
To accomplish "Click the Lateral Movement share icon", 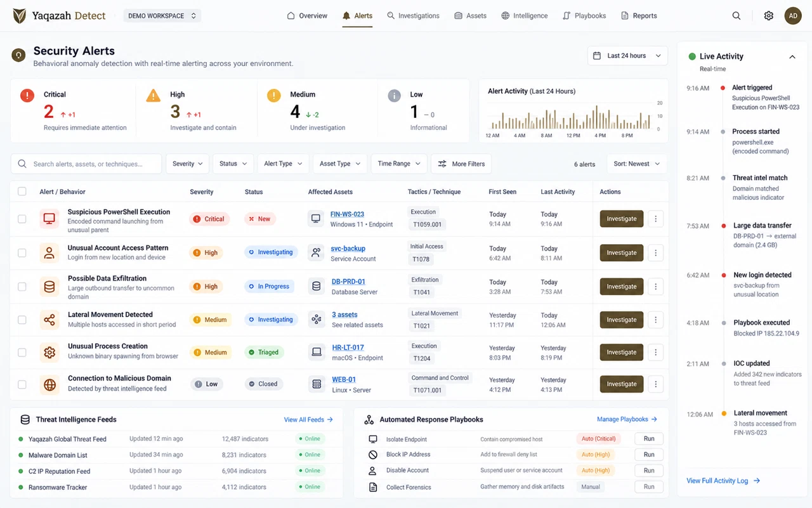I will (x=49, y=320).
